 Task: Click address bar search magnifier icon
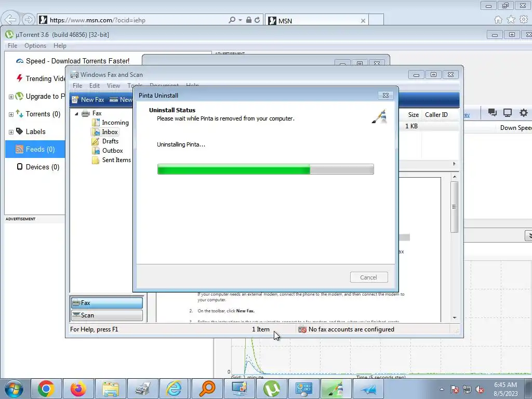coord(232,20)
